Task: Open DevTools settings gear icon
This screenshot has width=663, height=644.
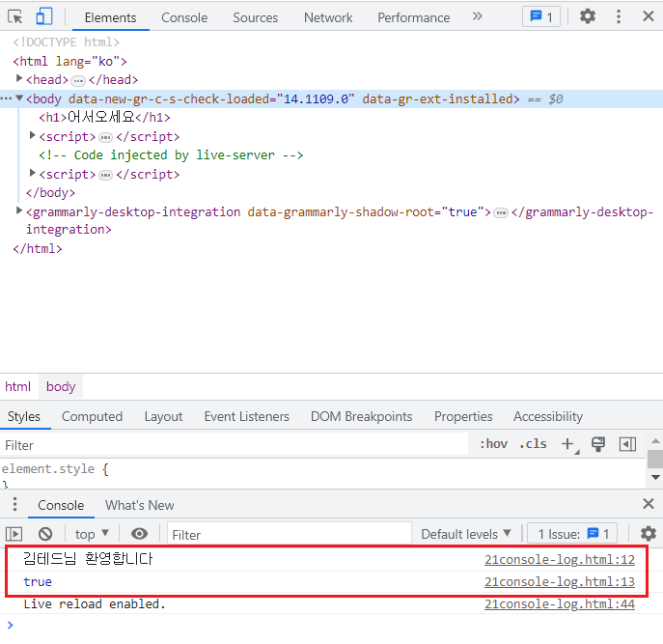Action: tap(588, 16)
